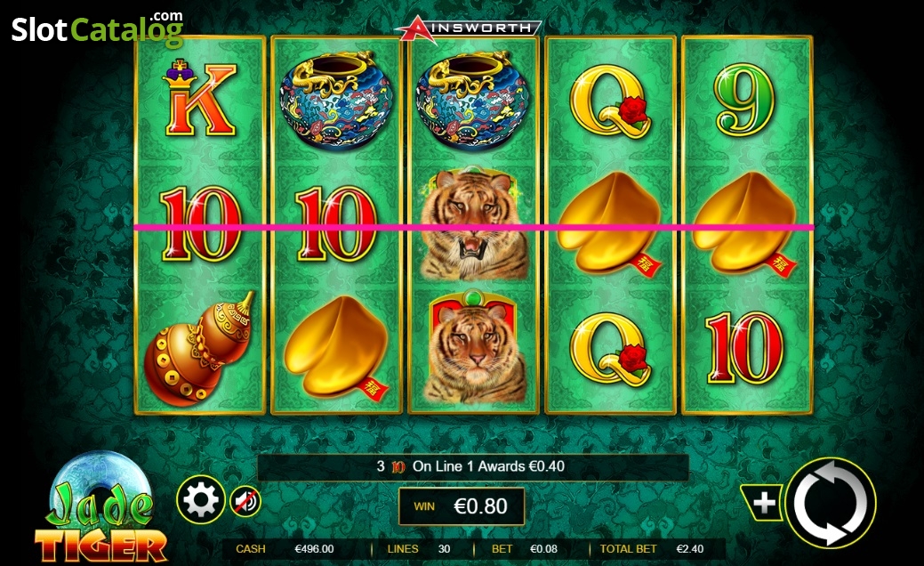Image resolution: width=924 pixels, height=566 pixels.
Task: Open the settings gear menu
Action: pyautogui.click(x=201, y=500)
